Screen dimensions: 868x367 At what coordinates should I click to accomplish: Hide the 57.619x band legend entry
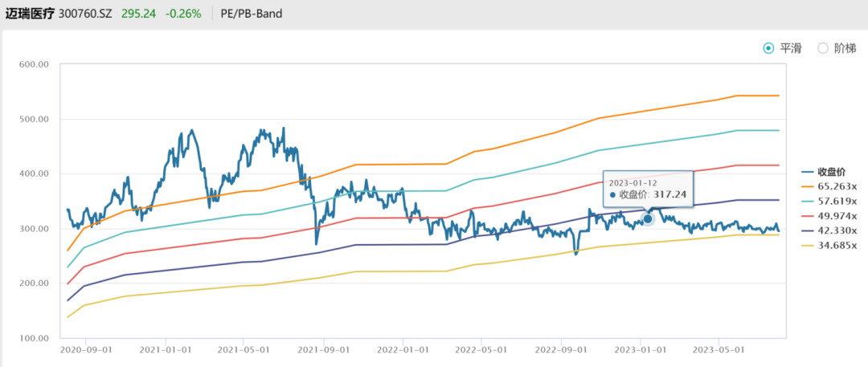tap(837, 201)
